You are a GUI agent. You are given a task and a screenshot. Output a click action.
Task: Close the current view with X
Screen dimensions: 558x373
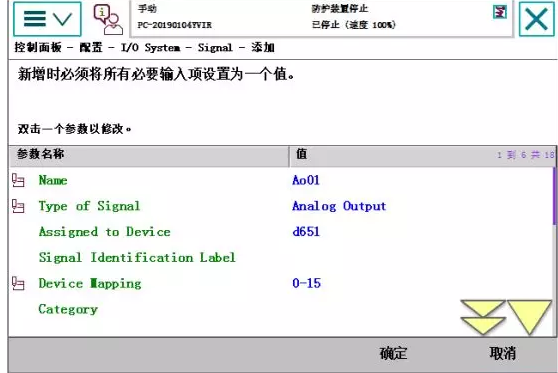(536, 19)
